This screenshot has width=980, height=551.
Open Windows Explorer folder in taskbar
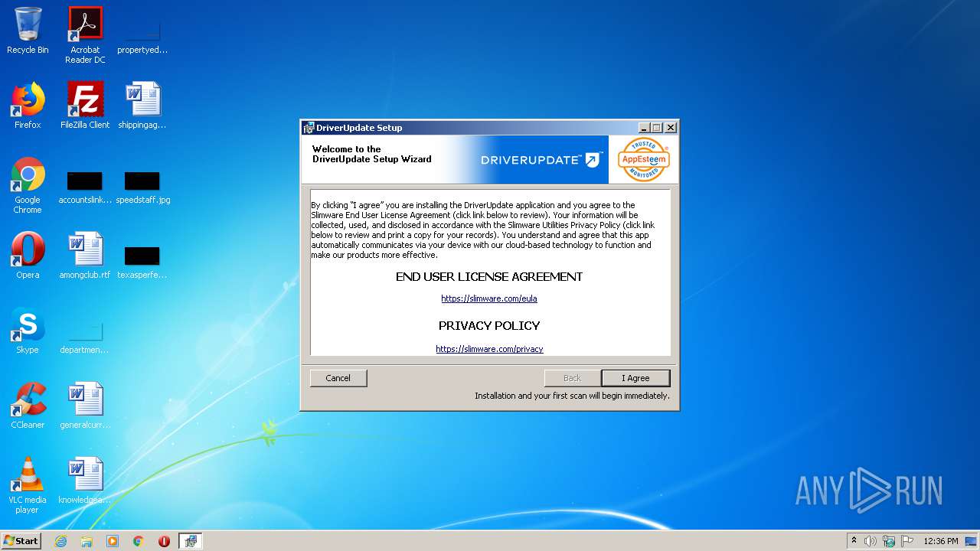pyautogui.click(x=87, y=541)
